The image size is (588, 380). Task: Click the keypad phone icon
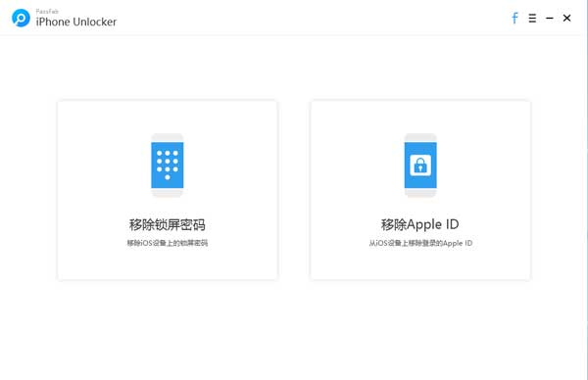[168, 166]
